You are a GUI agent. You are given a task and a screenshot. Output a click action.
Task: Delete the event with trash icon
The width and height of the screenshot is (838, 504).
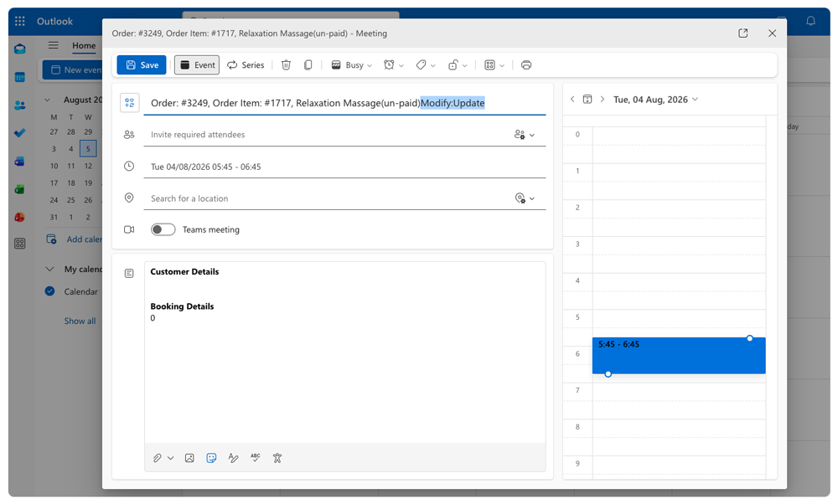pos(286,65)
